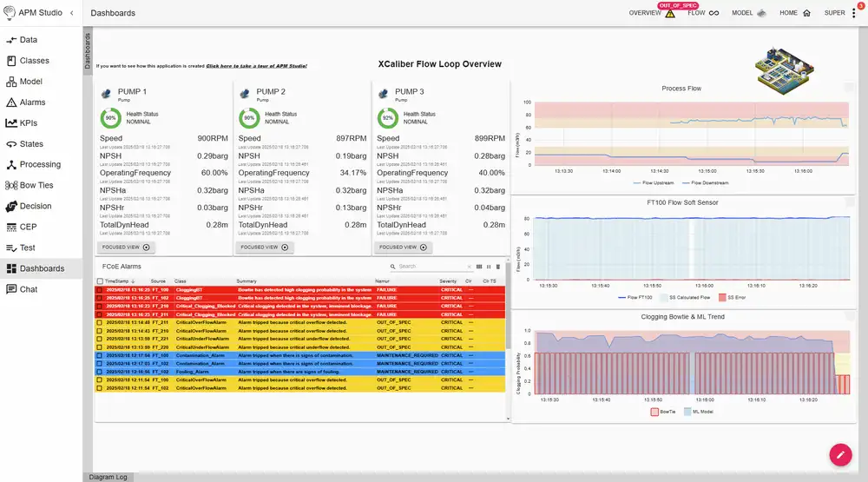Go to the HOME tab
868x482 pixels.
click(x=788, y=13)
